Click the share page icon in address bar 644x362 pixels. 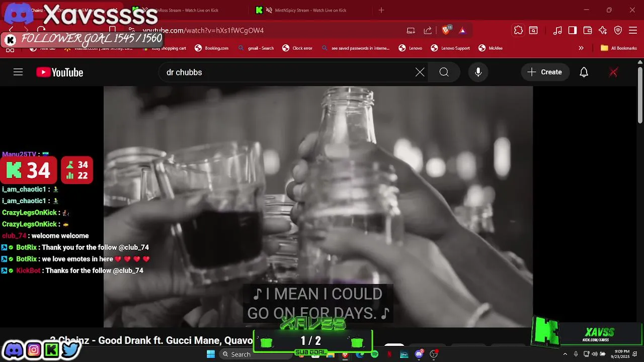pos(428,30)
